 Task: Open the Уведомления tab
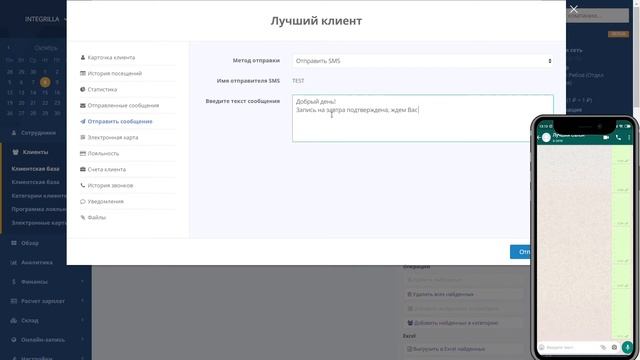click(x=105, y=201)
